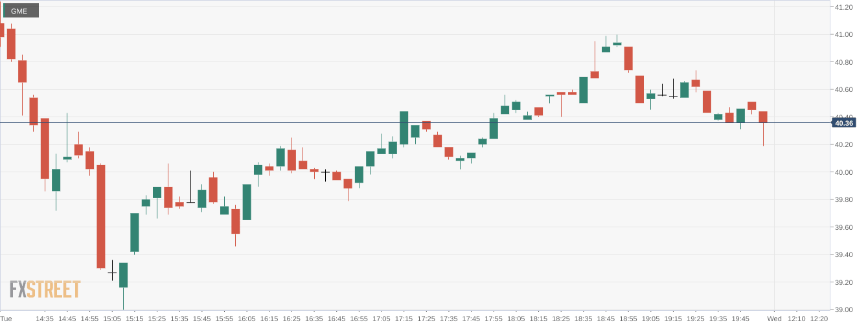The width and height of the screenshot is (868, 327).
Task: Click the last red candle at chart's right end
Action: 763,117
